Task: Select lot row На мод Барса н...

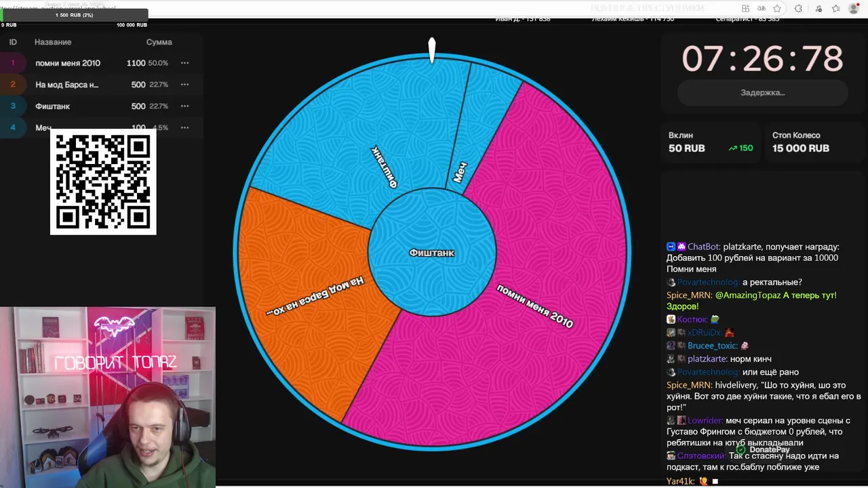Action: point(102,85)
